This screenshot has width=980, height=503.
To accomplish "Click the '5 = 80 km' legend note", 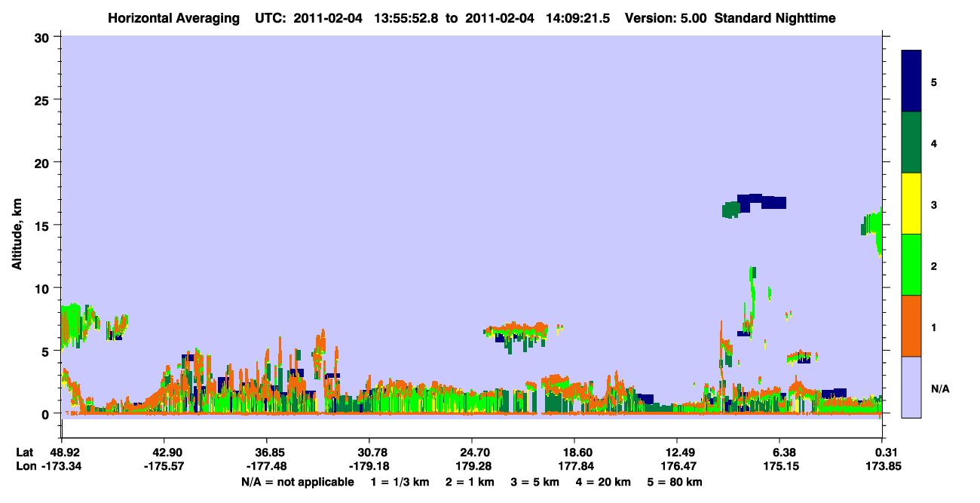I will [x=675, y=481].
